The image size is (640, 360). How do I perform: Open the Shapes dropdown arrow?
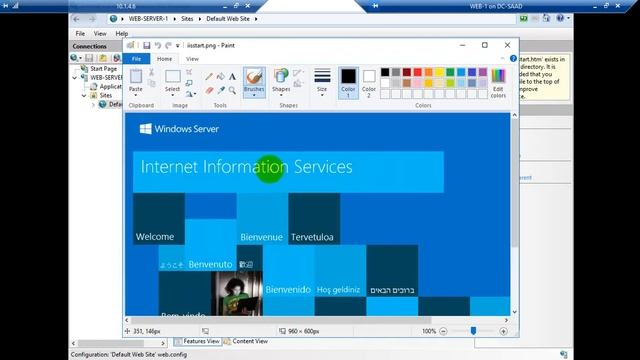click(281, 96)
